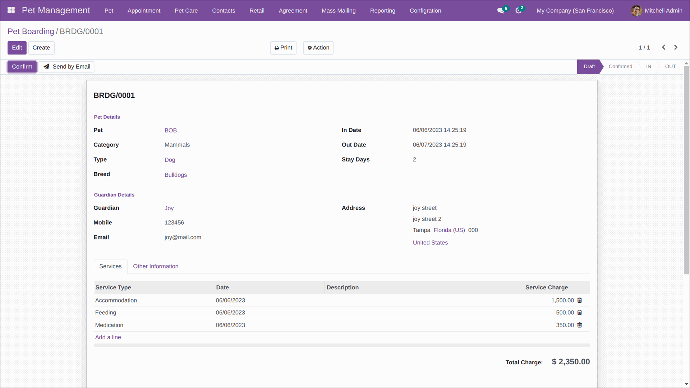Click the pager 1 / 1 counter
The height and width of the screenshot is (388, 690).
coord(644,48)
